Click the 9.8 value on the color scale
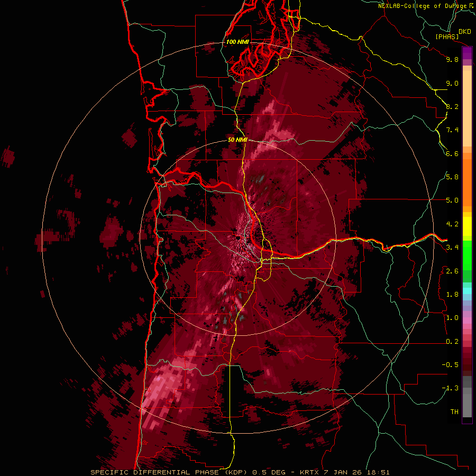The width and height of the screenshot is (476, 476). [x=452, y=59]
